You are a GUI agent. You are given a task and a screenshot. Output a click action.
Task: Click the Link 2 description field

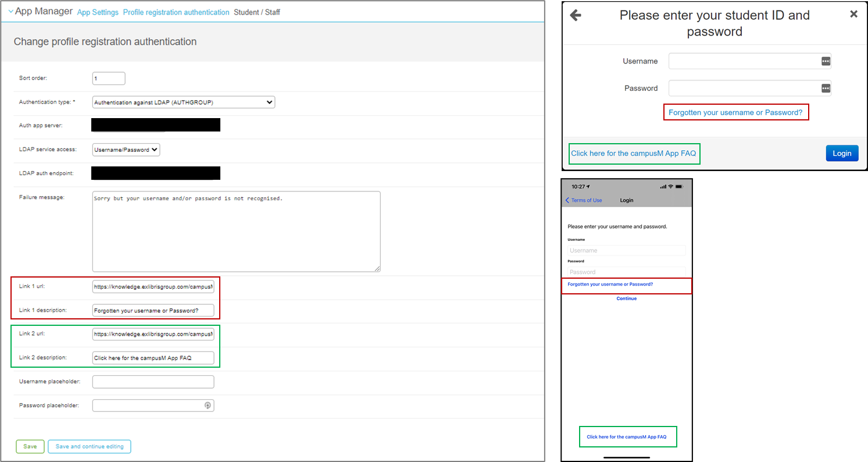click(153, 358)
